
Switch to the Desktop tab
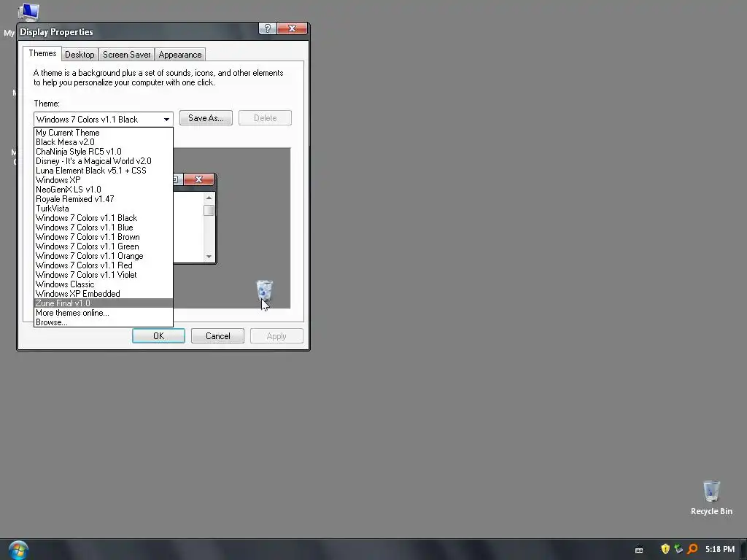click(x=80, y=55)
